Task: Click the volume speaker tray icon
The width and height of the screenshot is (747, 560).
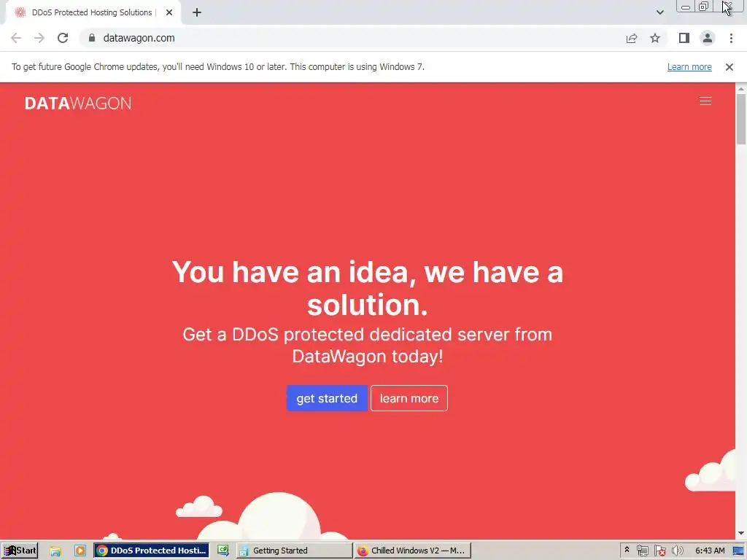Action: point(678,551)
